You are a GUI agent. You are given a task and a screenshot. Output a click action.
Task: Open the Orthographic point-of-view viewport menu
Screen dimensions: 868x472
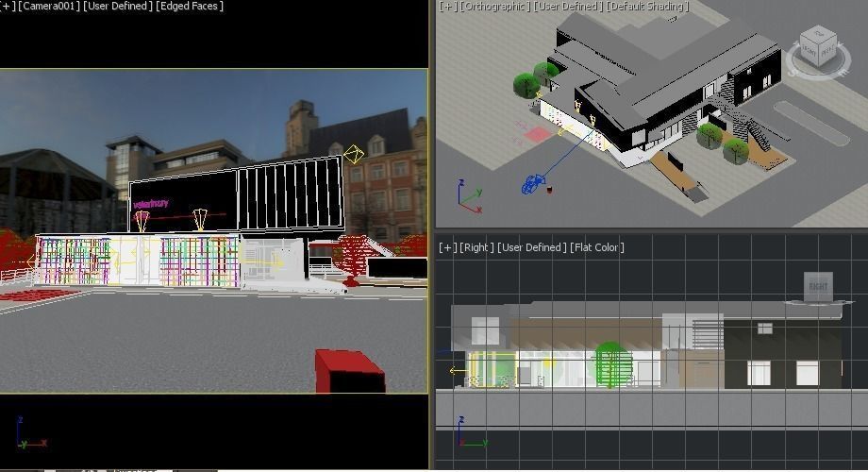(494, 6)
